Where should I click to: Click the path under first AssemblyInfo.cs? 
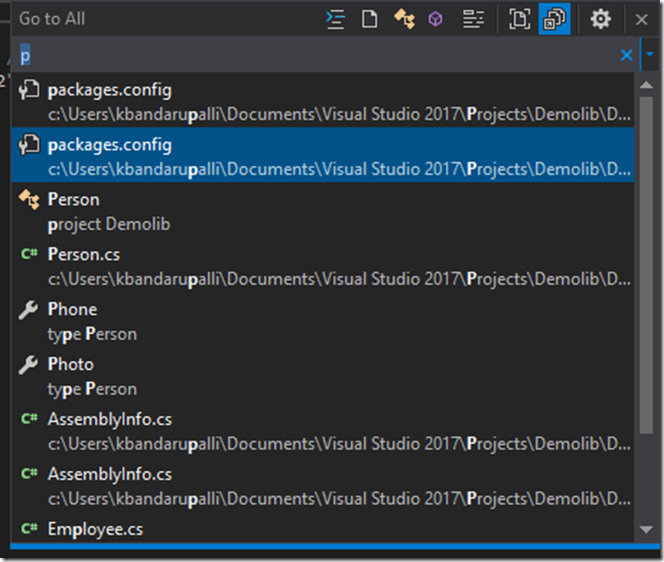[x=339, y=444]
